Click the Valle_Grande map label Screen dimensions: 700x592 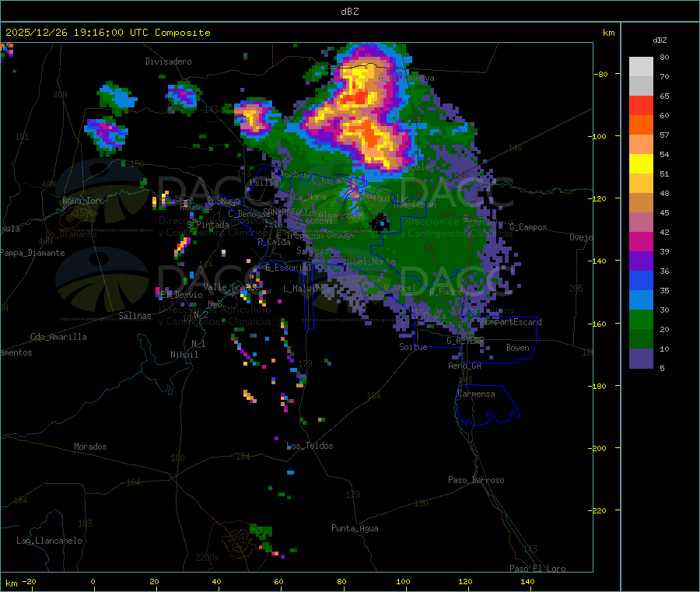[231, 287]
